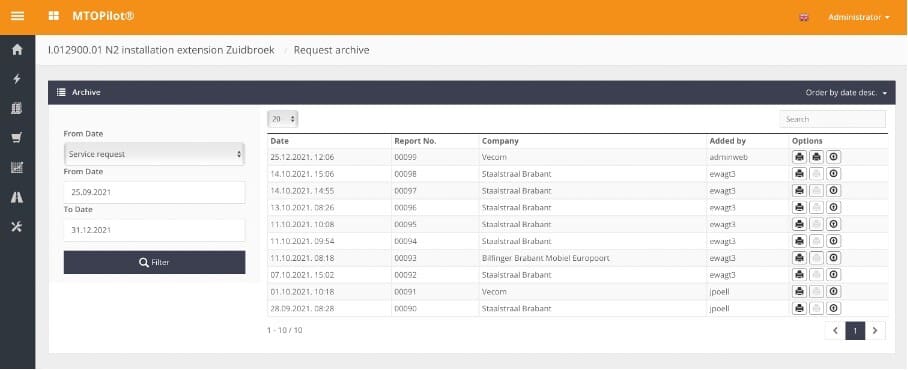Image resolution: width=908 pixels, height=370 pixels.
Task: Click the circled arrow icon for report 00091
Action: pyautogui.click(x=833, y=291)
